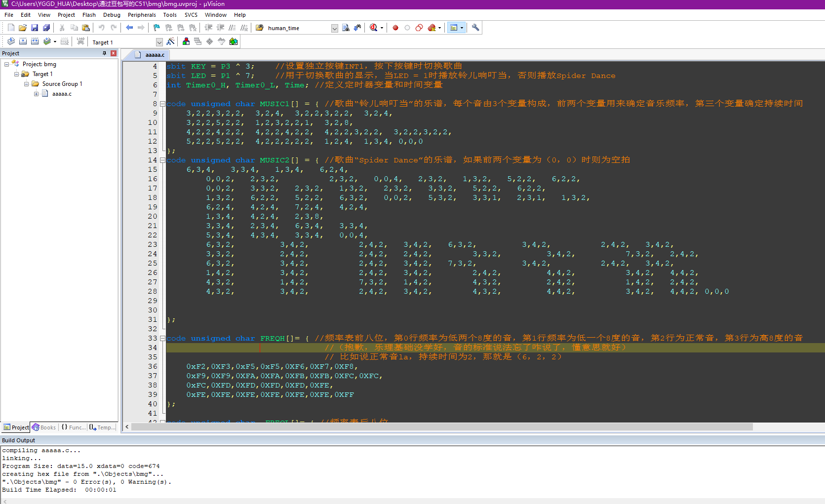Switch to the Project panel tab

pos(16,427)
